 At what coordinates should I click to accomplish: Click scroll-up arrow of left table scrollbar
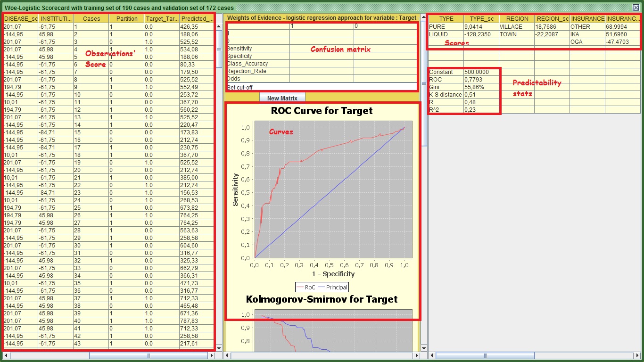[x=219, y=27]
